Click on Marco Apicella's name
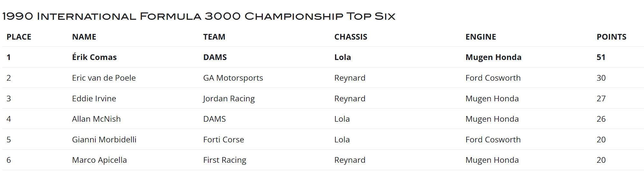Screen dimensions: 644x174 point(99,160)
